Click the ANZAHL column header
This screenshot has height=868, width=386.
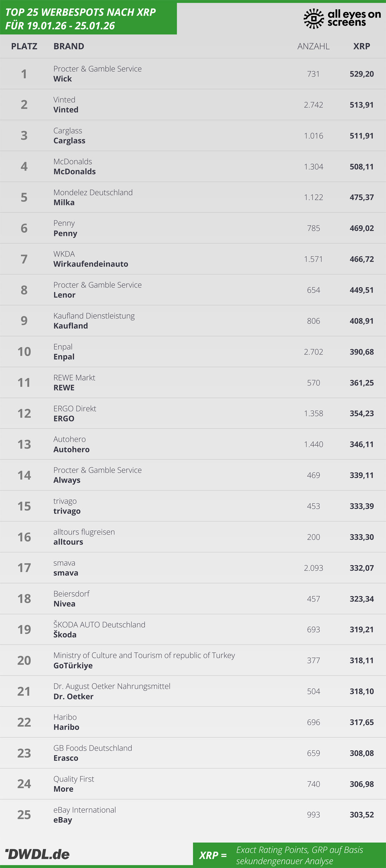[x=313, y=46]
